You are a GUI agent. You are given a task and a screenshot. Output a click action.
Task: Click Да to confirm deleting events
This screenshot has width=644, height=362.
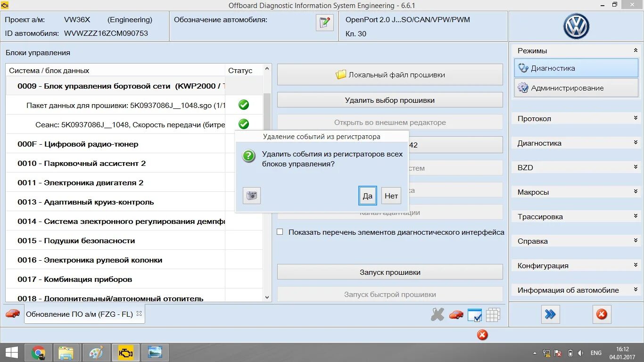point(368,196)
